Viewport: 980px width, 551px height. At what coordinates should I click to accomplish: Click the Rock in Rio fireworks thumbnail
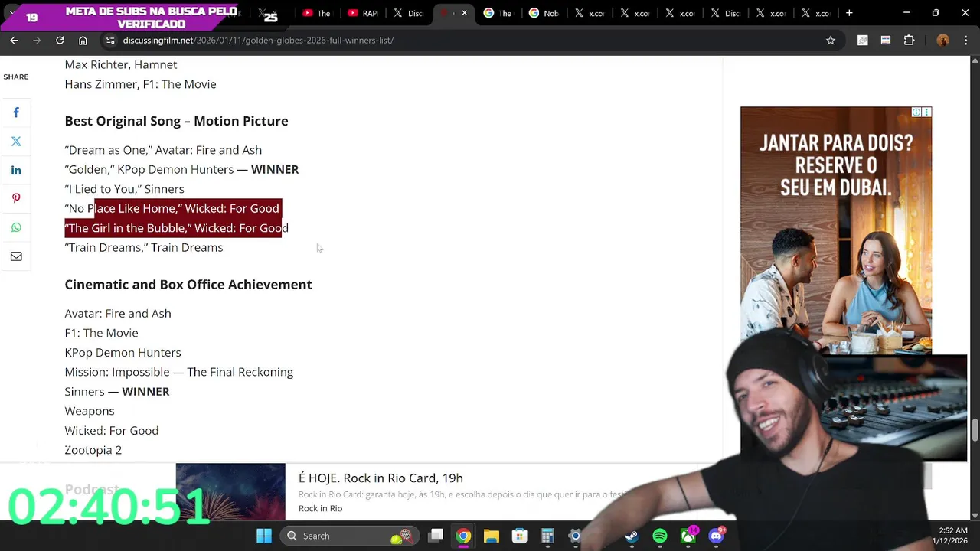(230, 491)
